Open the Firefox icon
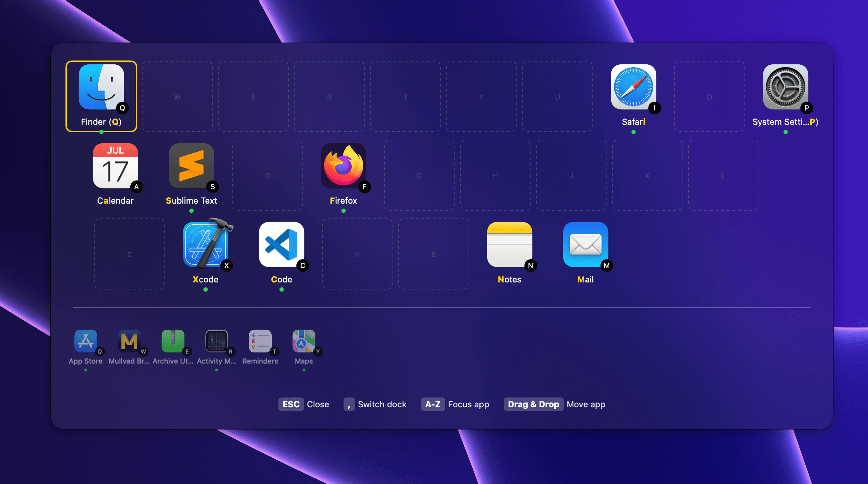The image size is (868, 484). click(344, 166)
